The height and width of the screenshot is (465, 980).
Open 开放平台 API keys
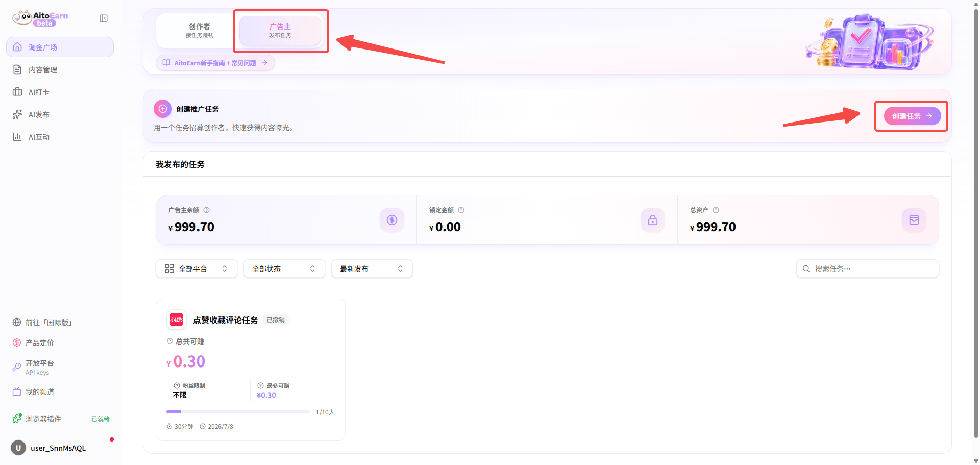pos(60,367)
